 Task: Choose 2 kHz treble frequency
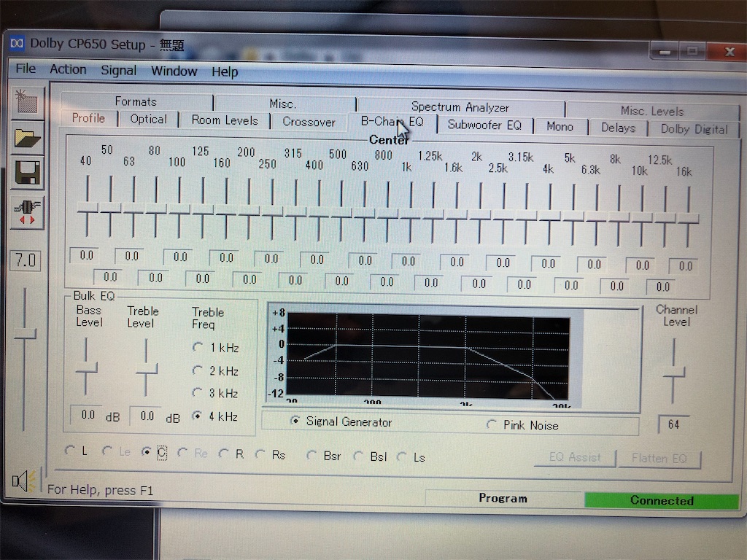(x=197, y=370)
